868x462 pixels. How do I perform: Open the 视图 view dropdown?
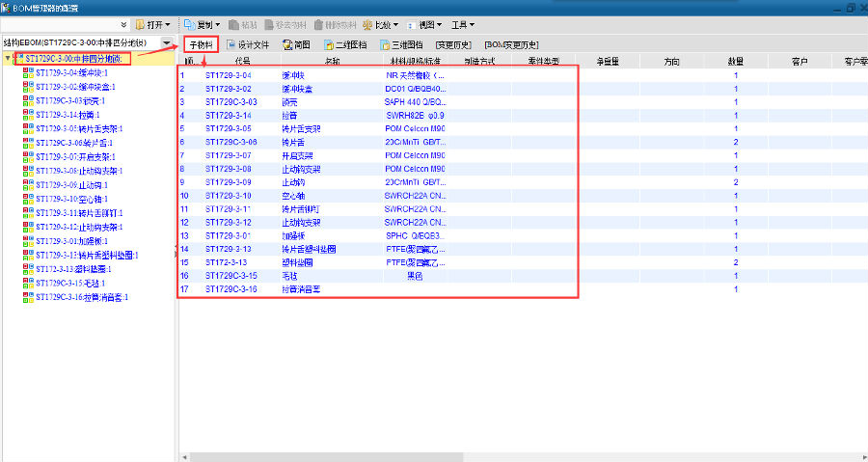click(x=424, y=25)
